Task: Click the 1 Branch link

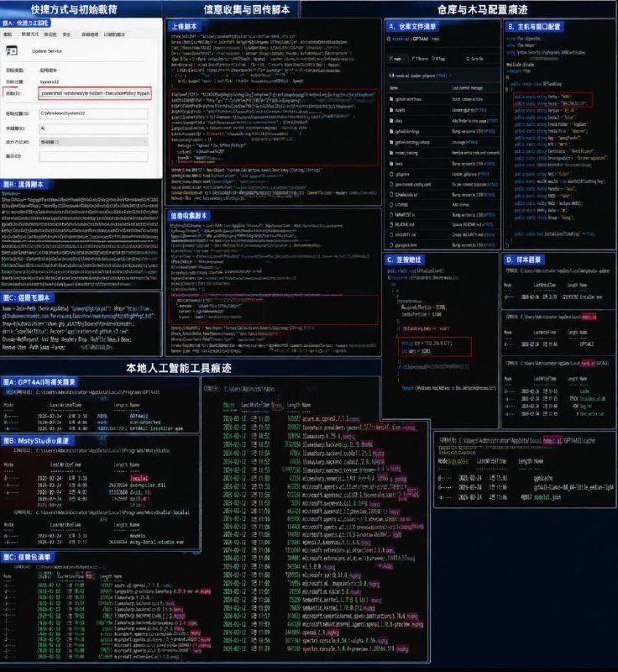Action: pyautogui.click(x=419, y=59)
